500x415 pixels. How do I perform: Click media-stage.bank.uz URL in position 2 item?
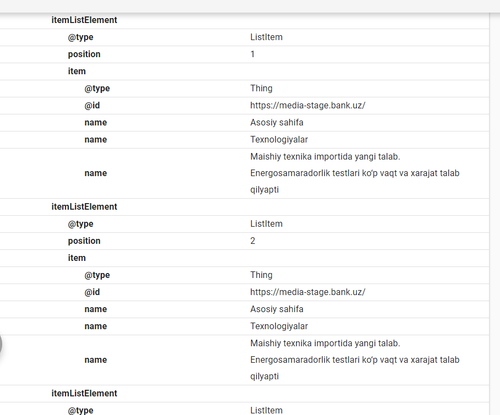(308, 292)
